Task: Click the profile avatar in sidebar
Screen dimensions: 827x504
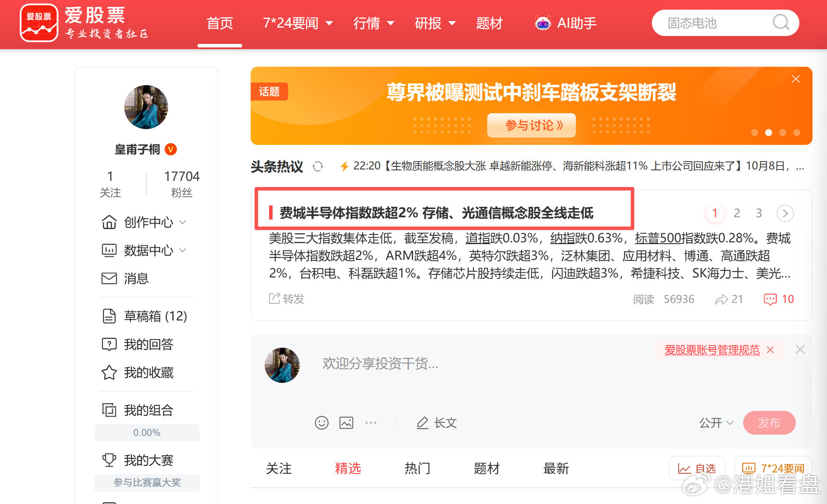Action: (146, 107)
